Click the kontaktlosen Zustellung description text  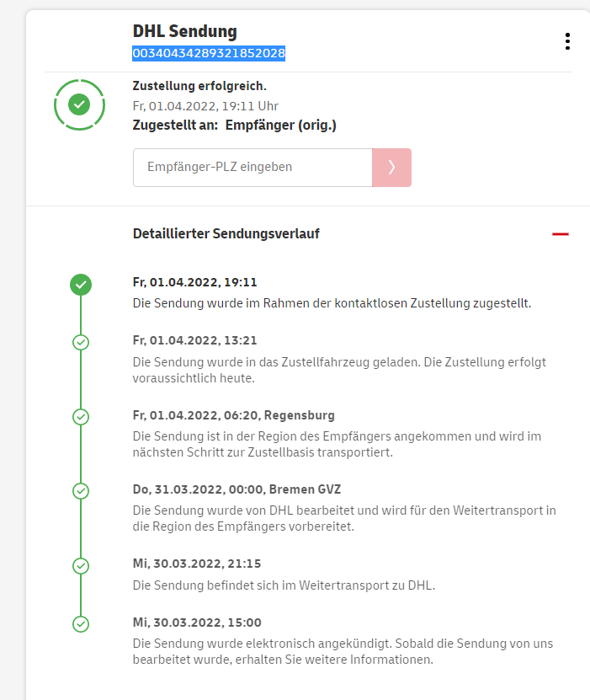point(332,303)
